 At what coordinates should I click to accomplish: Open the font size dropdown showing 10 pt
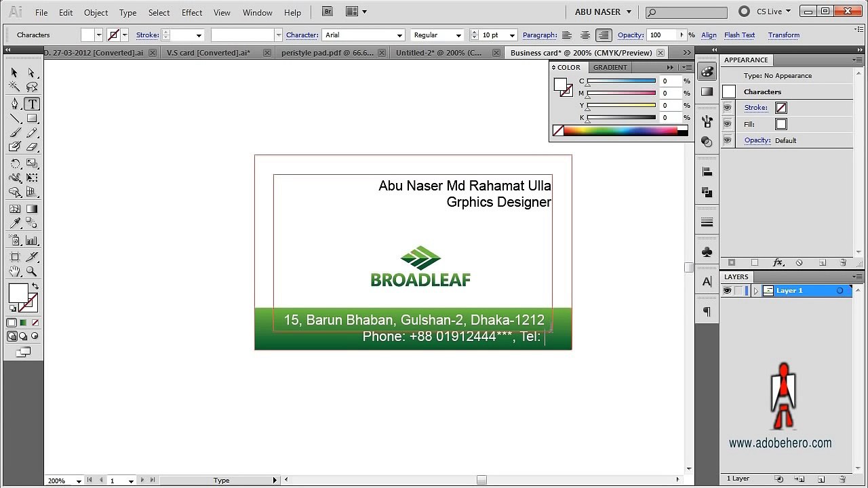point(512,35)
